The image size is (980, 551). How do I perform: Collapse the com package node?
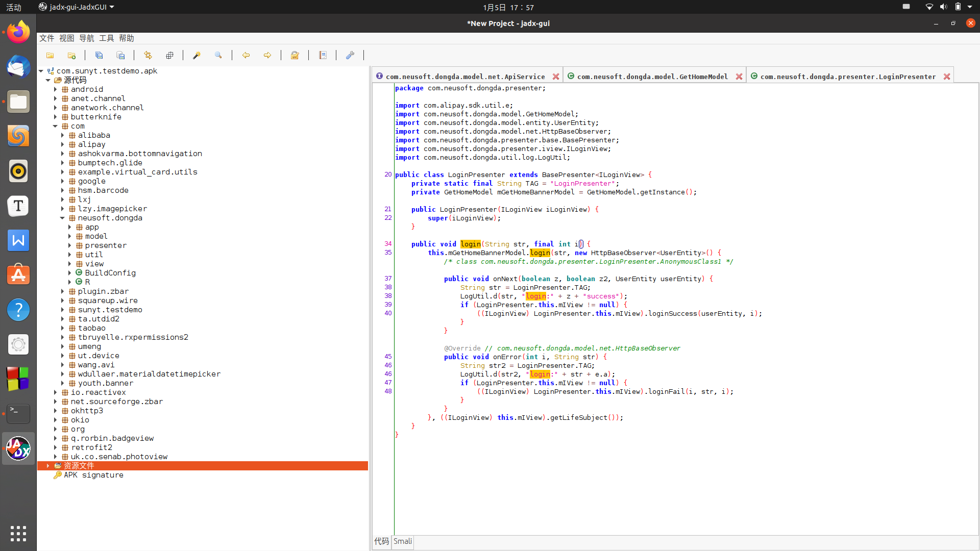pyautogui.click(x=56, y=126)
